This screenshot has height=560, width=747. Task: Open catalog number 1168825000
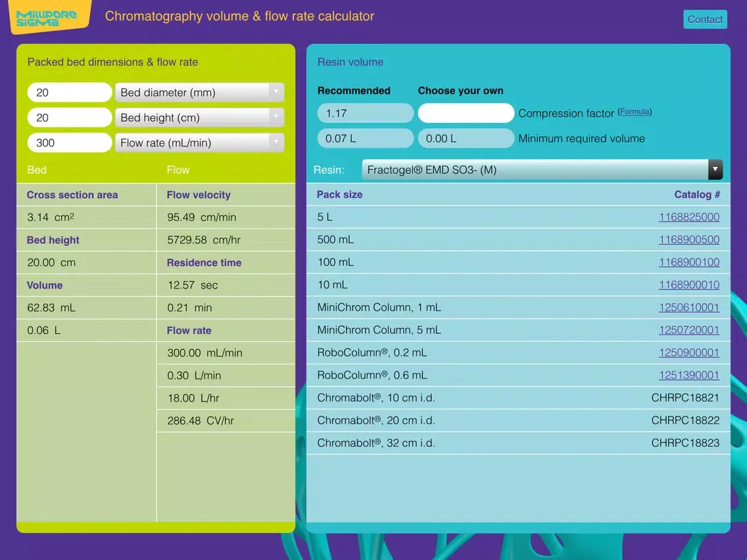tap(689, 217)
